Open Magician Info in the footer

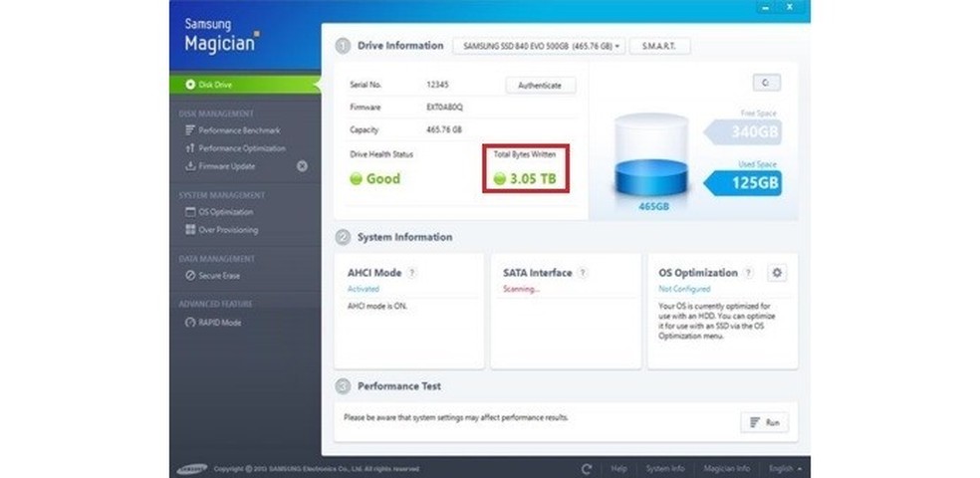click(x=726, y=469)
